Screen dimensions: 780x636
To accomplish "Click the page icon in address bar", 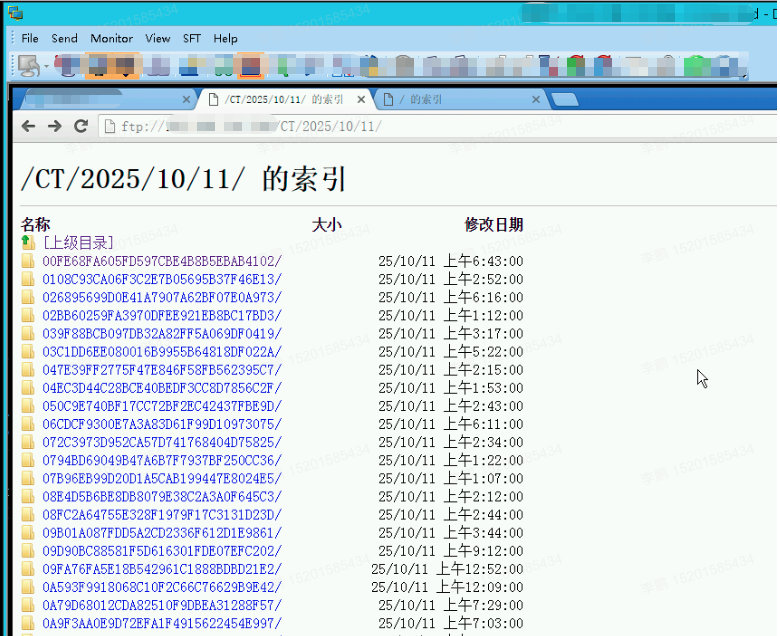I will (110, 126).
